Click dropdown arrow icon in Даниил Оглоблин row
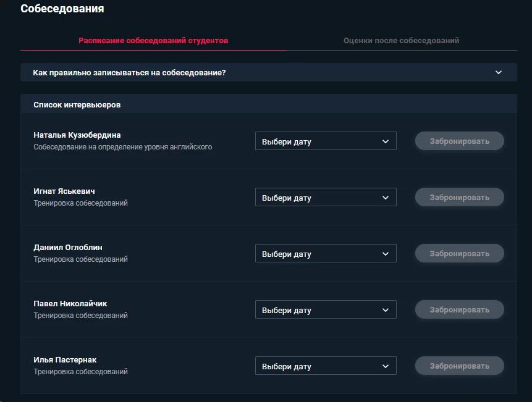 coord(386,254)
